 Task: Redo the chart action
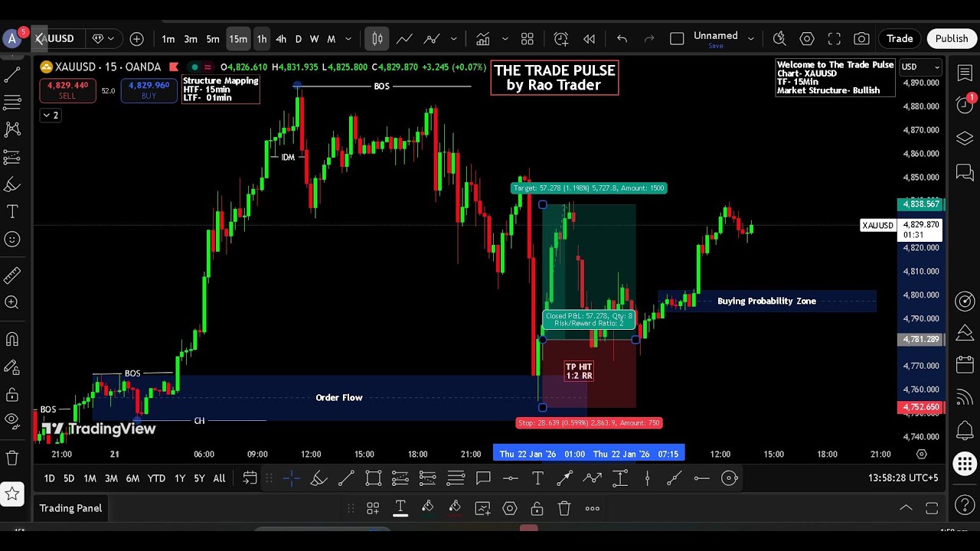pos(649,39)
